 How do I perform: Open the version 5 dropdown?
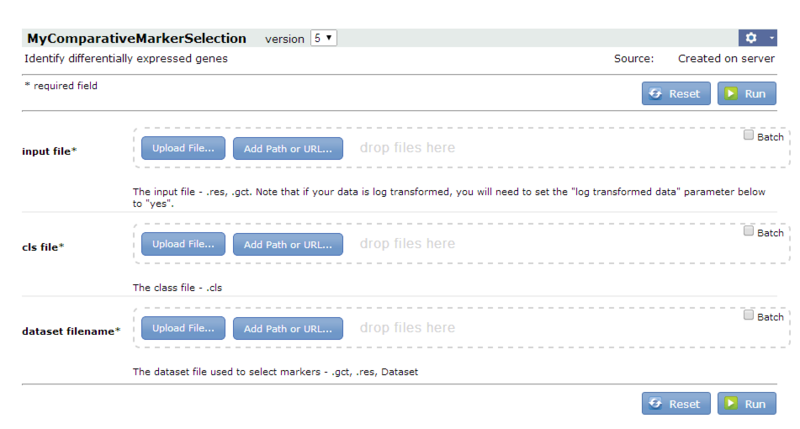[x=323, y=38]
